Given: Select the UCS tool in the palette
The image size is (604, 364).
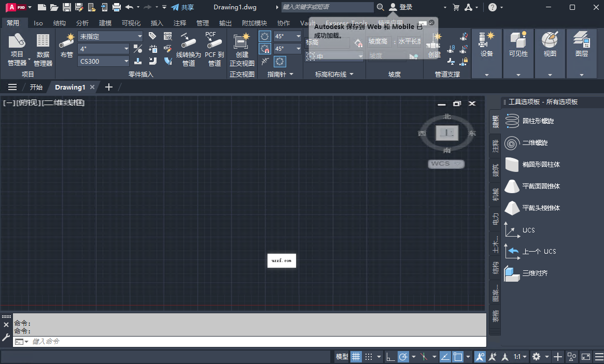Looking at the screenshot, I should coord(528,230).
